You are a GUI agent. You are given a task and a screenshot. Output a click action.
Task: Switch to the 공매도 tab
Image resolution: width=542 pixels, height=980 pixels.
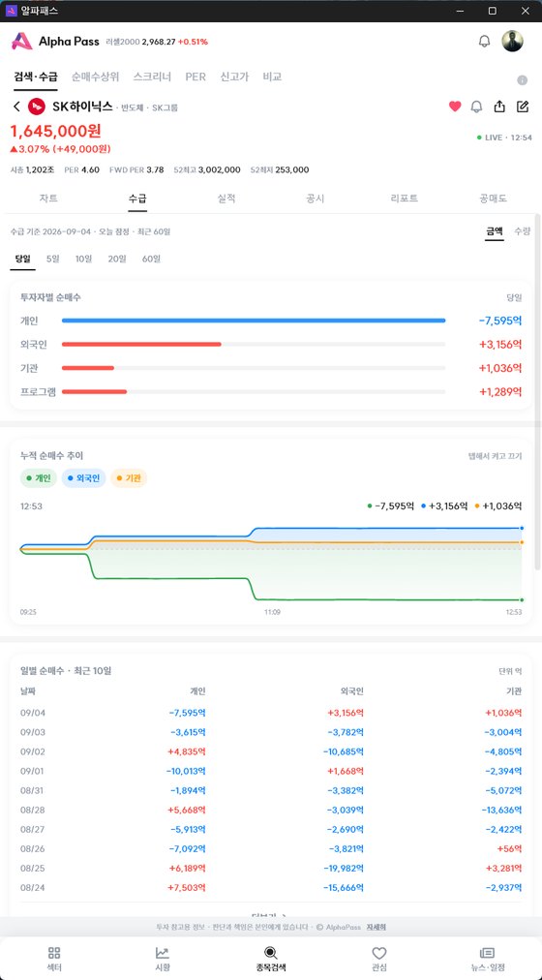[x=494, y=199]
